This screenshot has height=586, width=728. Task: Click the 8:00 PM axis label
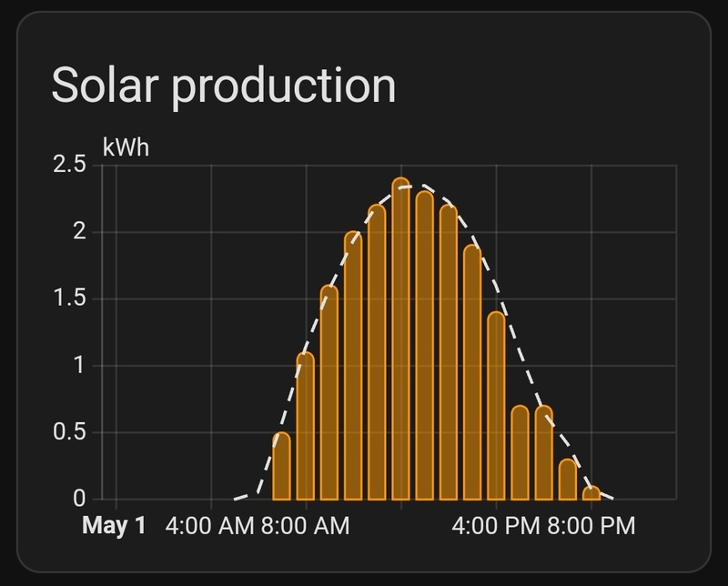591,526
